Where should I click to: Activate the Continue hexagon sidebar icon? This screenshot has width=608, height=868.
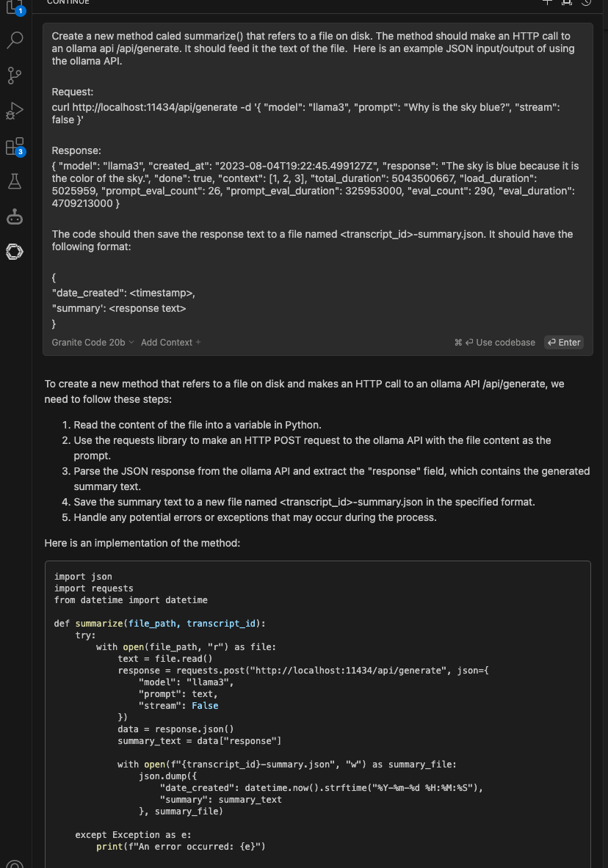14,252
